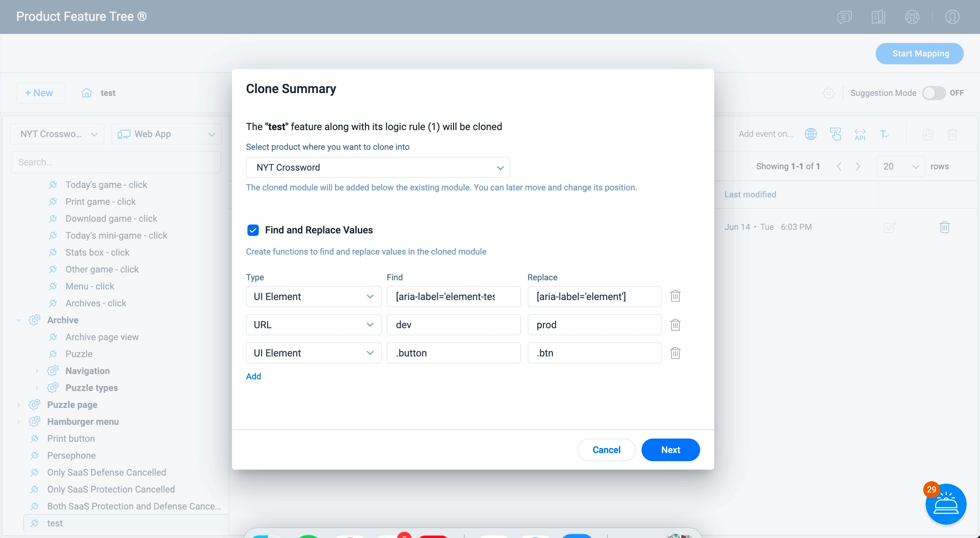Image resolution: width=980 pixels, height=538 pixels.
Task: Select Today's game - click tree item
Action: coord(106,184)
